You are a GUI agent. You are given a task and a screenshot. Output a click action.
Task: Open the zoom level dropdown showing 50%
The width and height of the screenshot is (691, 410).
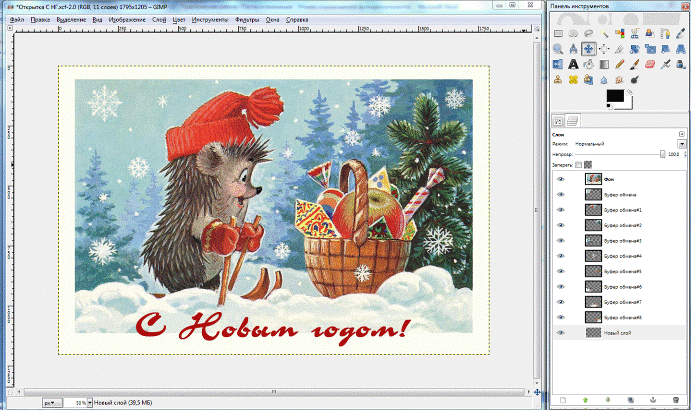tap(78, 401)
